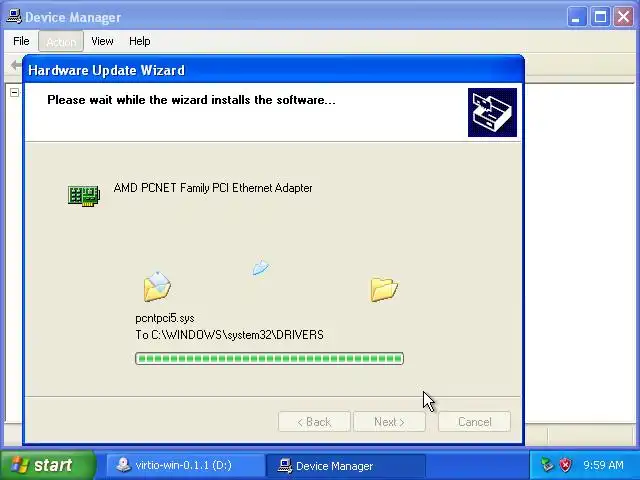Image resolution: width=640 pixels, height=480 pixels.
Task: Open the Help menu in Device Manager
Action: (140, 41)
